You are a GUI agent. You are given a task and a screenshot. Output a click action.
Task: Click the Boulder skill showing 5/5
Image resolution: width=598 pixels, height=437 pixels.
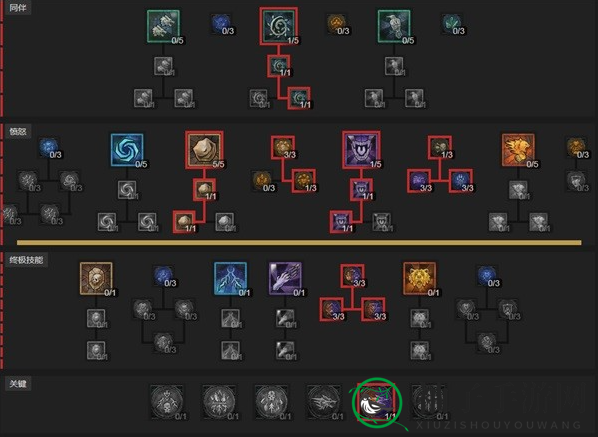[x=204, y=150]
